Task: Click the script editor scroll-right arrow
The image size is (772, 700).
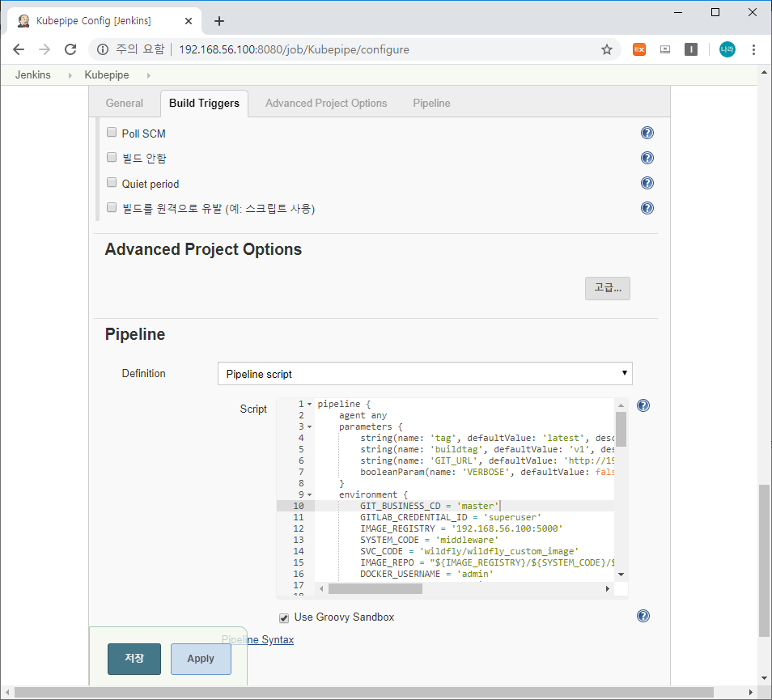Action: click(608, 589)
